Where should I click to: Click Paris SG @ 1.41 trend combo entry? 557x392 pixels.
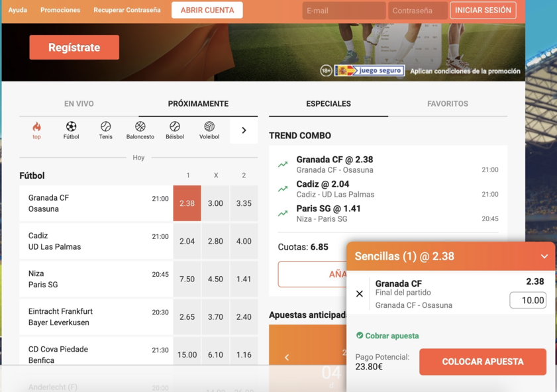(388, 213)
